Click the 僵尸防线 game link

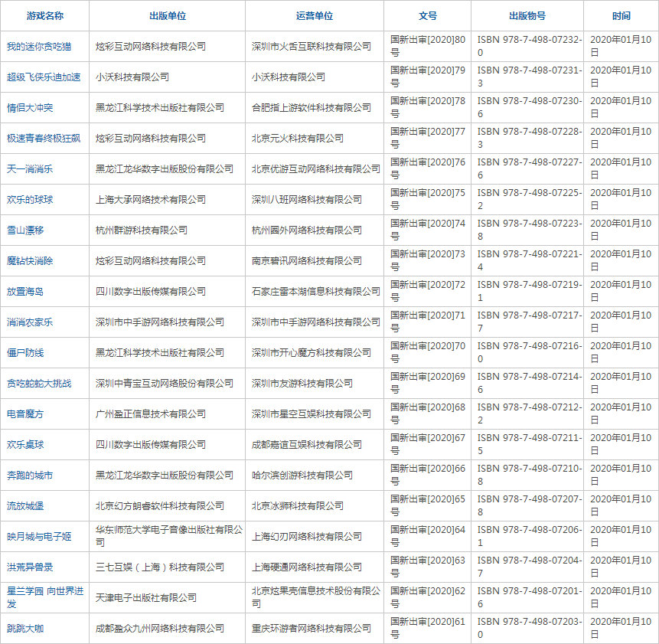[x=25, y=353]
